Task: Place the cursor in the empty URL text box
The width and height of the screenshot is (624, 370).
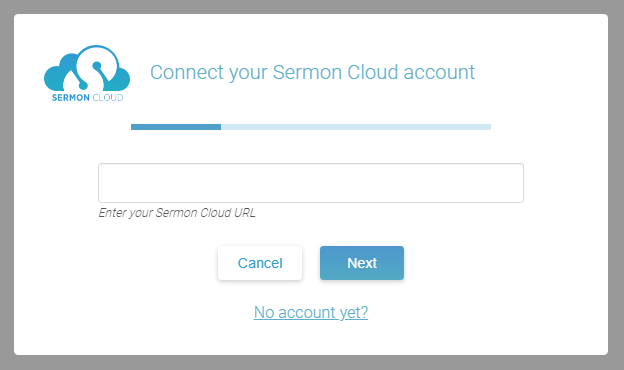Action: click(311, 183)
